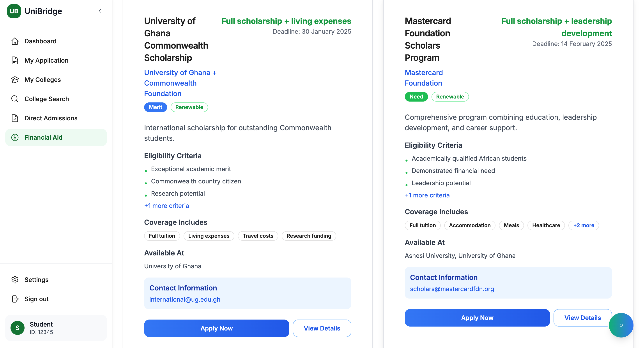Click the Sign out icon

tap(15, 299)
